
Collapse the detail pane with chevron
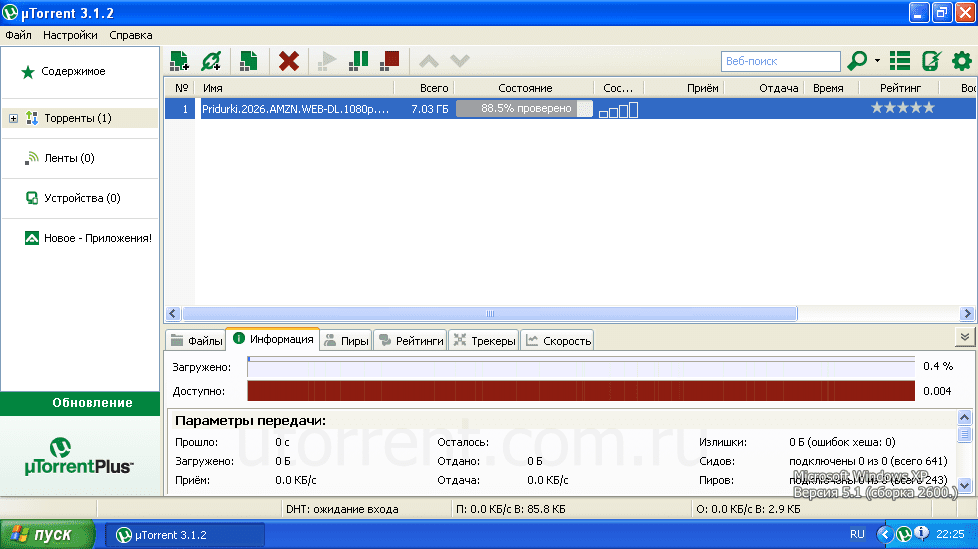coord(964,337)
